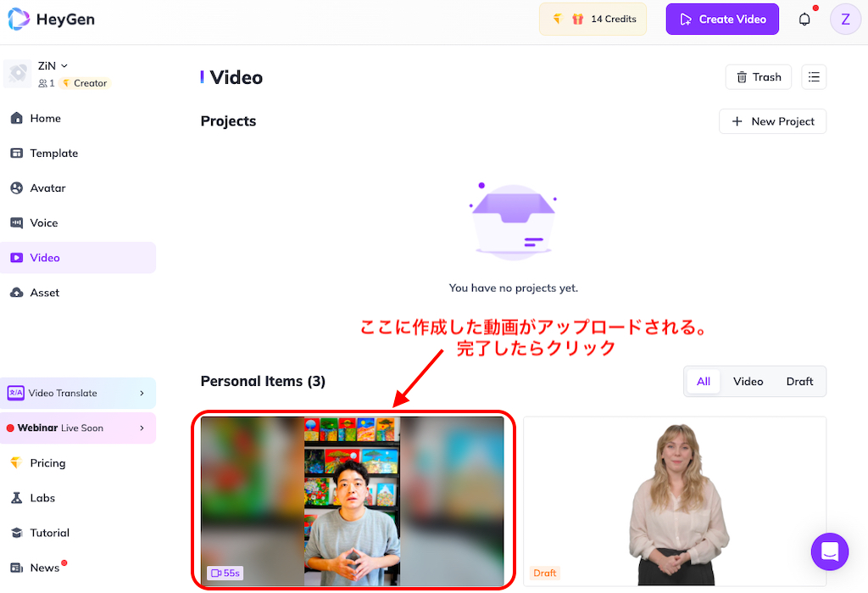This screenshot has height=593, width=868.
Task: Click the Avatar sidebar icon
Action: pos(16,188)
